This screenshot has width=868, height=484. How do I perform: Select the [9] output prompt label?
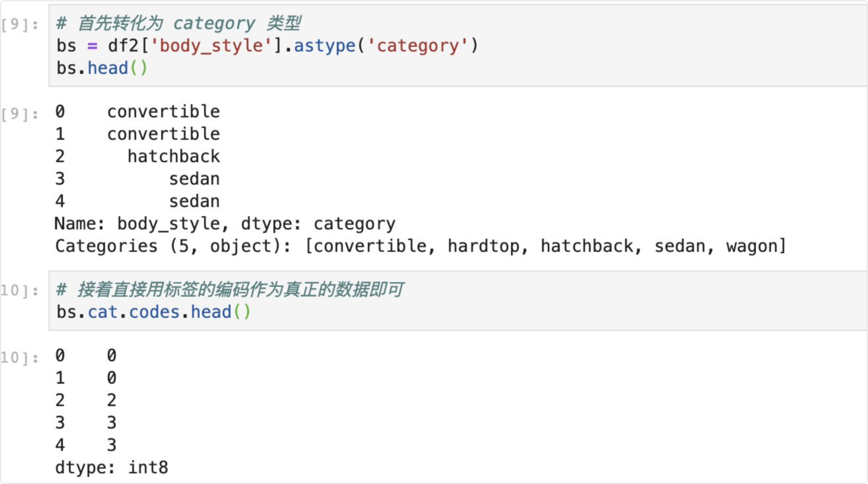[20, 114]
